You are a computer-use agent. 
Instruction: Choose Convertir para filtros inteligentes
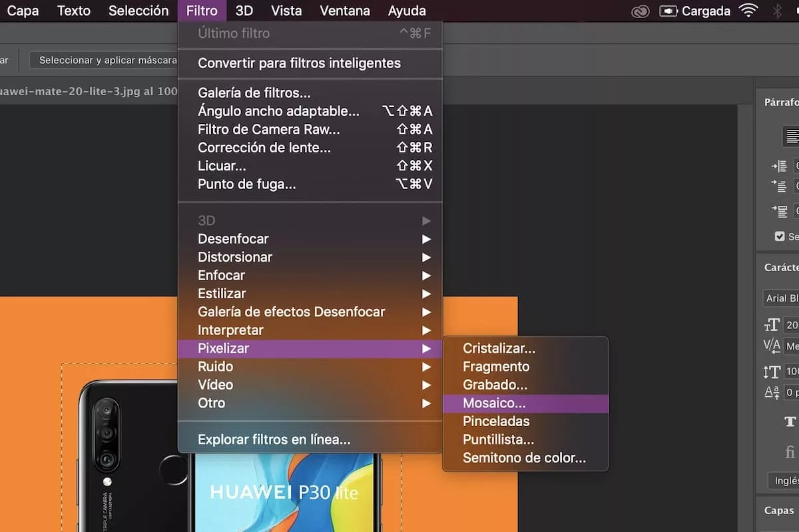tap(310, 63)
